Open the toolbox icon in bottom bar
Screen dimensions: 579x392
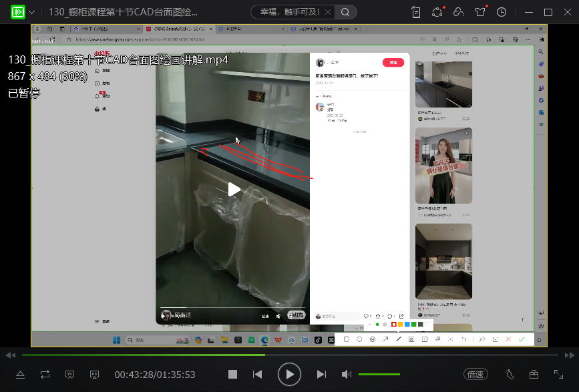[534, 375]
